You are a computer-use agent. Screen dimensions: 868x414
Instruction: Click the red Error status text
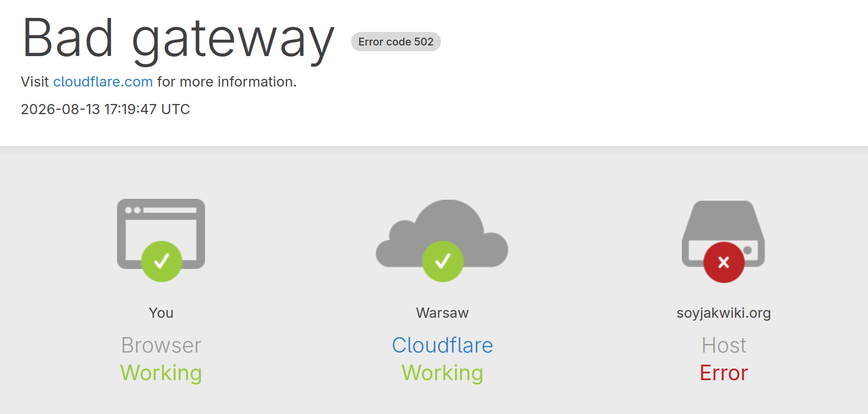[724, 373]
